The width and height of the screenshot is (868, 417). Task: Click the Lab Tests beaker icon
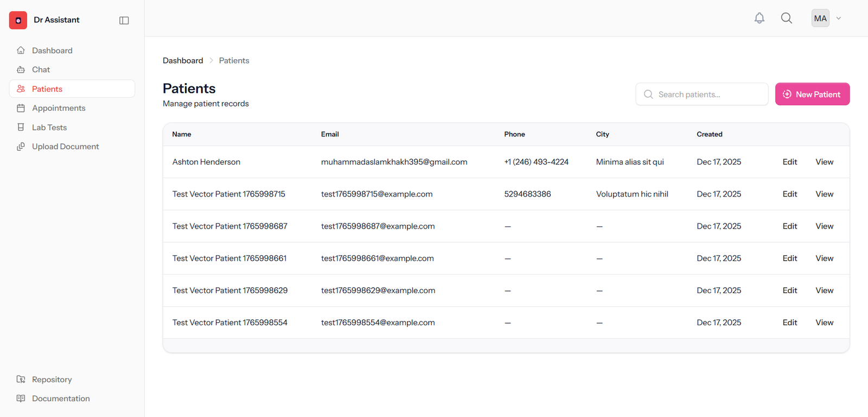[21, 127]
